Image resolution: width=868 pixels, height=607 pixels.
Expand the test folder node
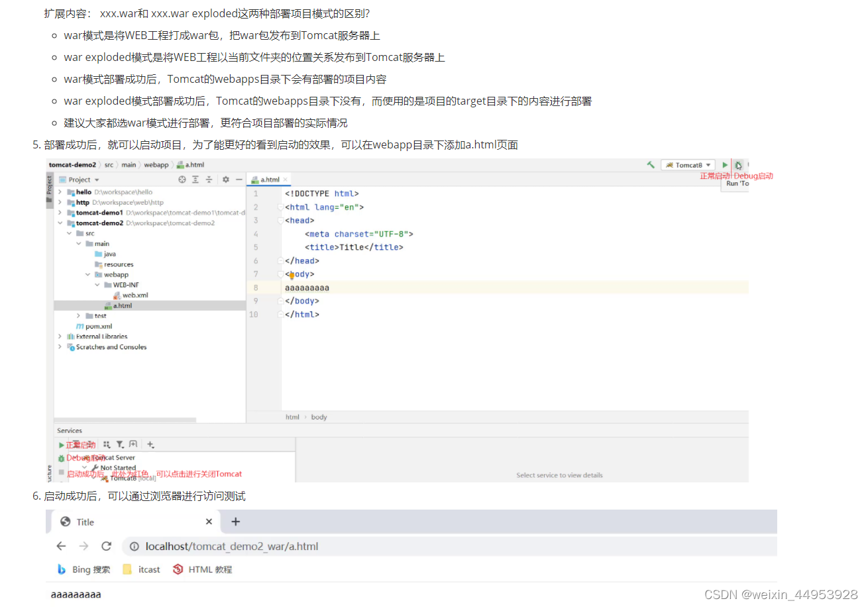79,316
